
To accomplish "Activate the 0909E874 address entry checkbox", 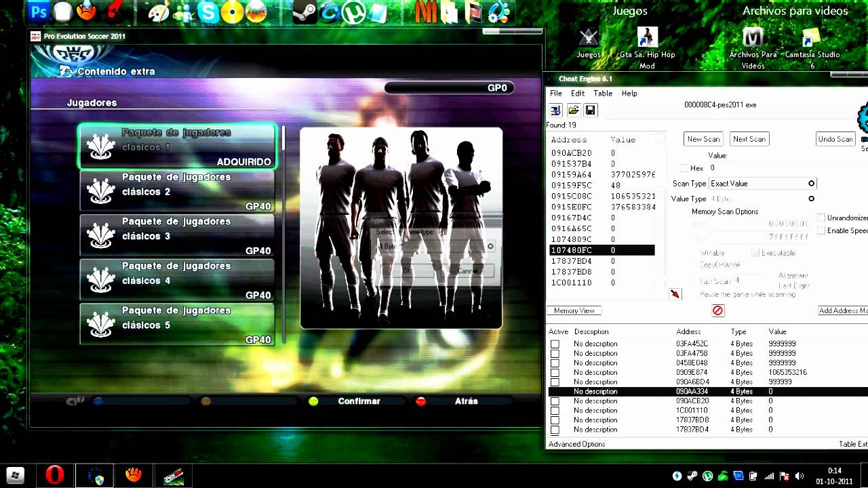I will [x=555, y=373].
